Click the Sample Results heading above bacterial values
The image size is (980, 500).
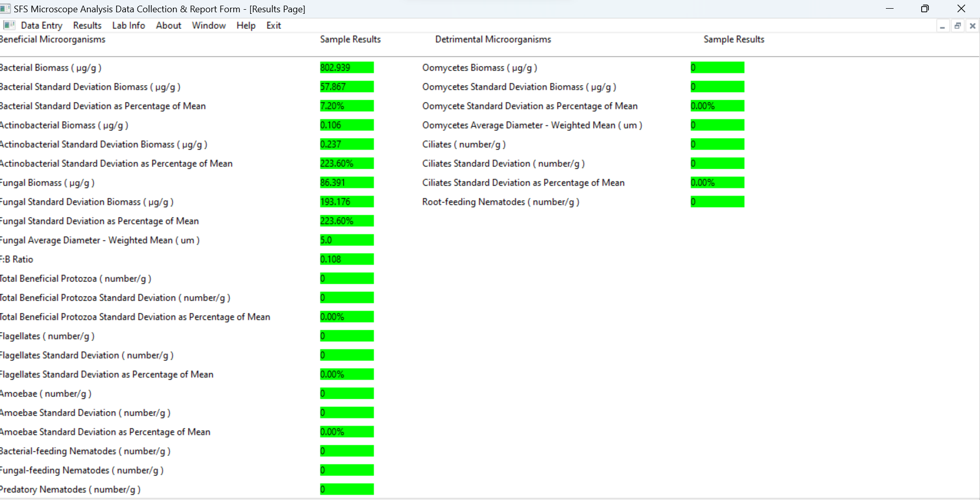(x=350, y=39)
